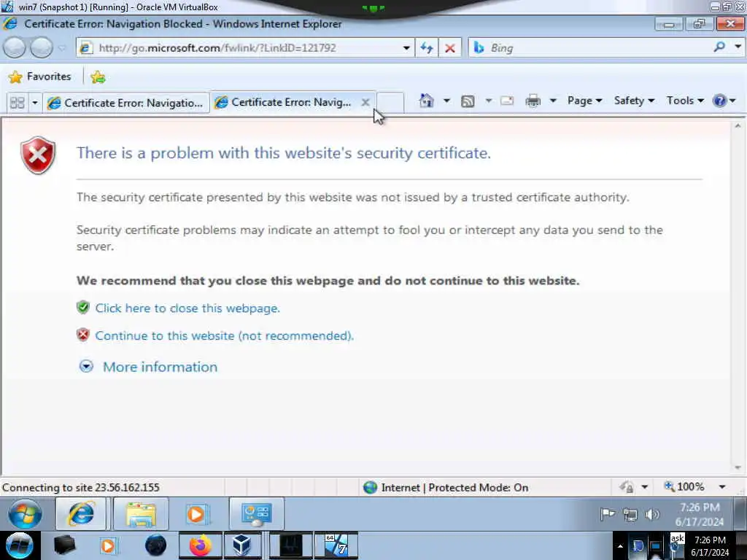
Task: Click here to close this webpage link
Action: 187,308
